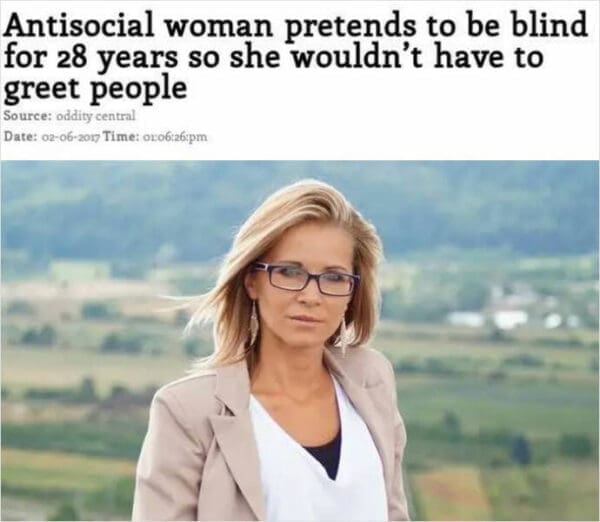Open the article photo of the woman
600x522 pixels.
click(300, 341)
